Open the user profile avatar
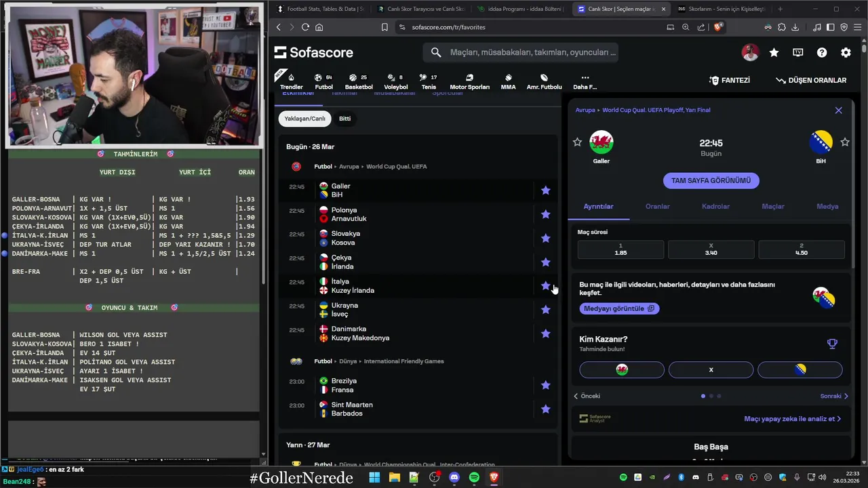This screenshot has height=488, width=868. [x=750, y=52]
